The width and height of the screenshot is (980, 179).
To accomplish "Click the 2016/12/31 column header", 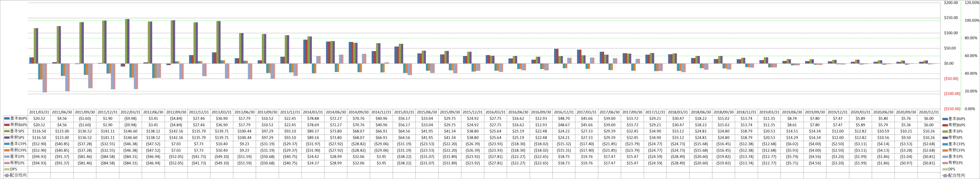I will click(x=564, y=112).
